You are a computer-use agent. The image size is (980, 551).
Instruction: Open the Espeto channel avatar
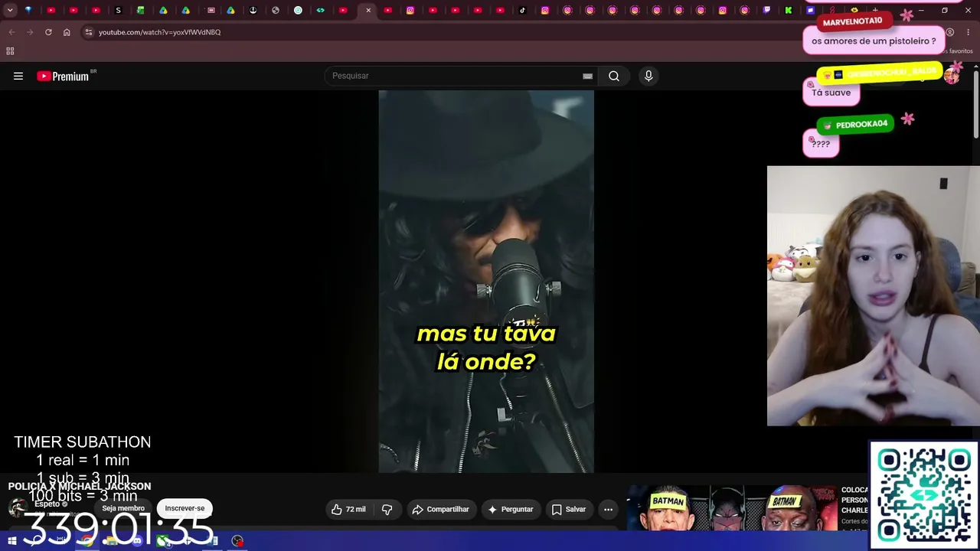(17, 507)
